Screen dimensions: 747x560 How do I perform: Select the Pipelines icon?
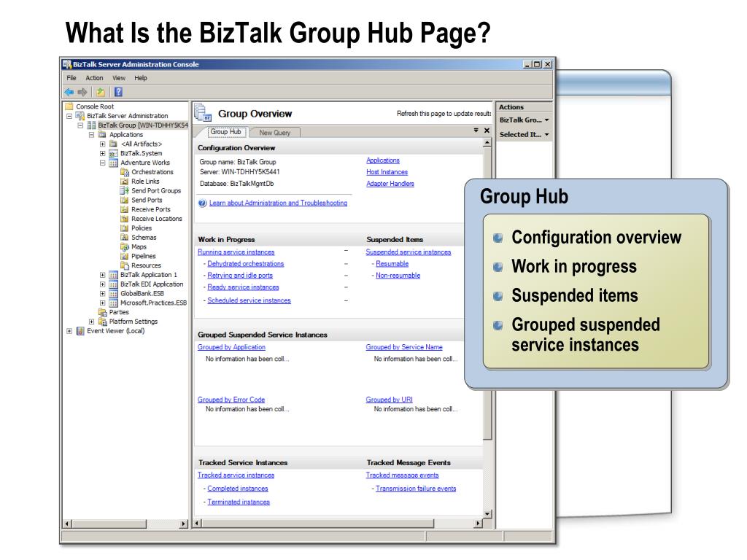click(x=124, y=256)
